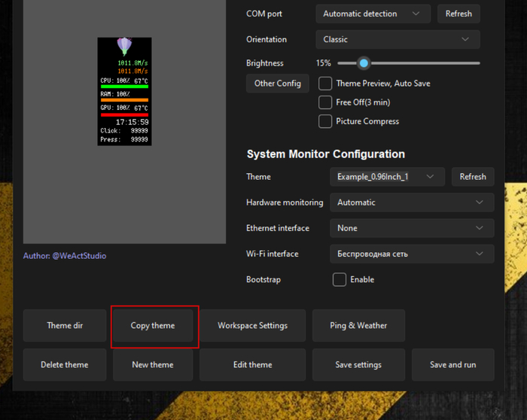Delete the selected theme
The height and width of the screenshot is (420, 527).
click(65, 365)
